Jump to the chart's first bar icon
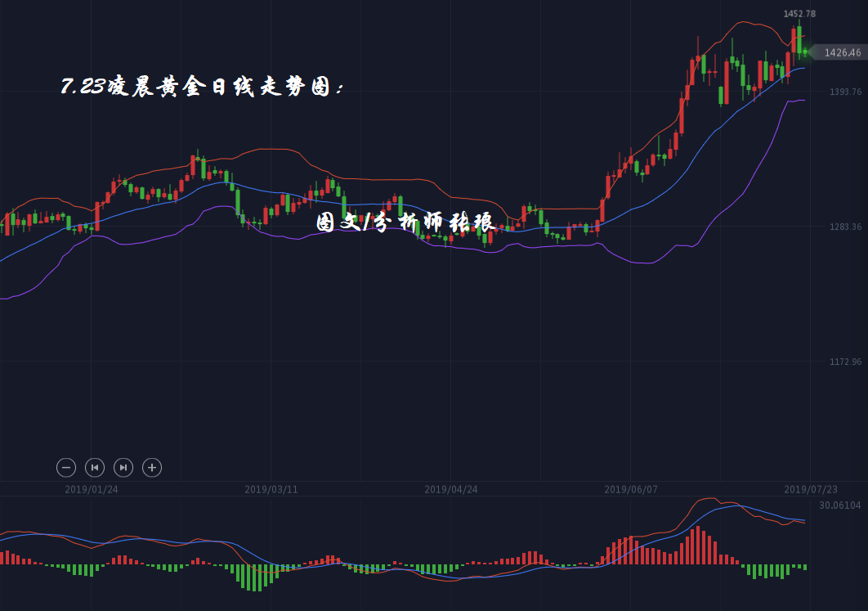Viewport: 868px width, 611px height. [x=95, y=468]
